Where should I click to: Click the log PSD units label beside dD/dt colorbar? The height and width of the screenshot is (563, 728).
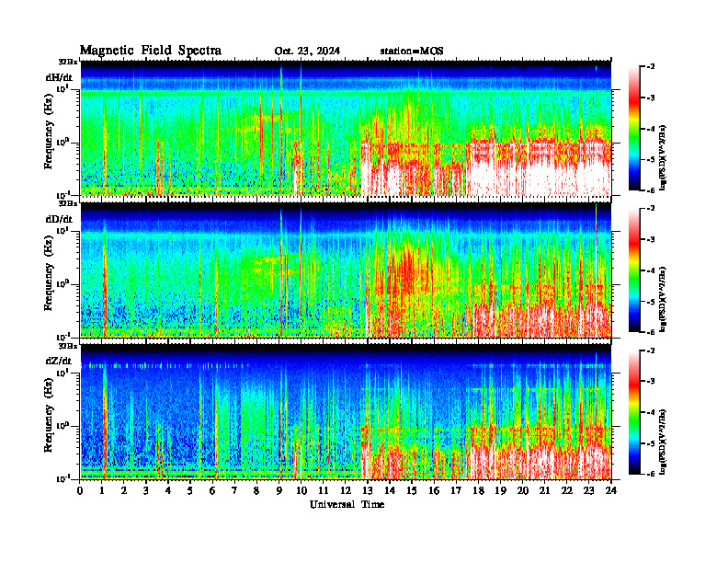tap(663, 299)
